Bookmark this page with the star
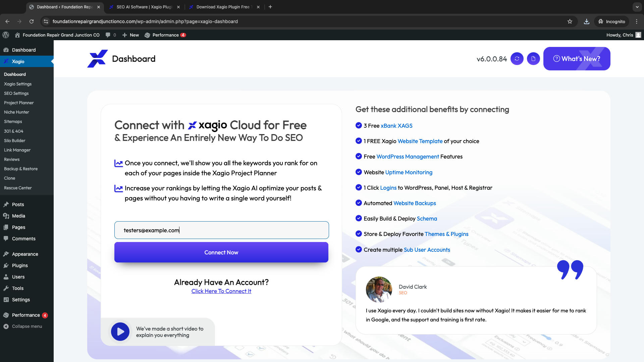Image resolution: width=644 pixels, height=362 pixels. pyautogui.click(x=570, y=21)
